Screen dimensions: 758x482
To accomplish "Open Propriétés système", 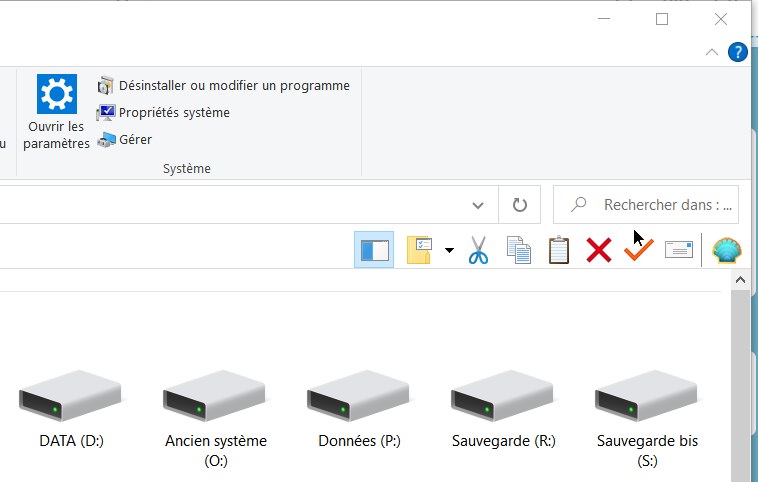I will (x=174, y=113).
